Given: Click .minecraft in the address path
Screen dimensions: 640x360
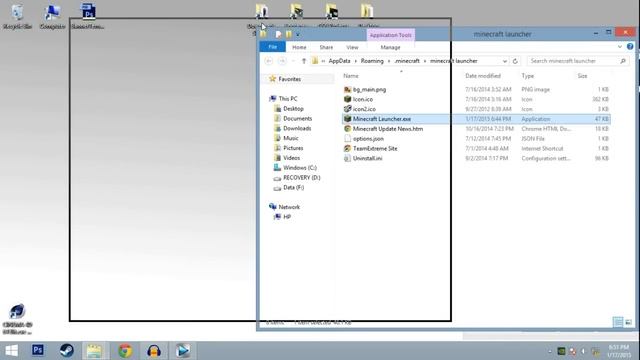Looking at the screenshot, I should pos(407,61).
